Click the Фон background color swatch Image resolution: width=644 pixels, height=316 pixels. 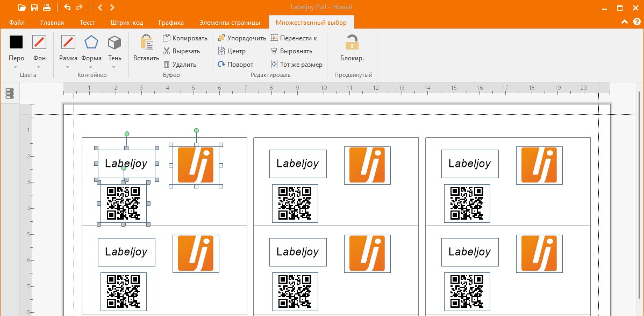pyautogui.click(x=39, y=42)
